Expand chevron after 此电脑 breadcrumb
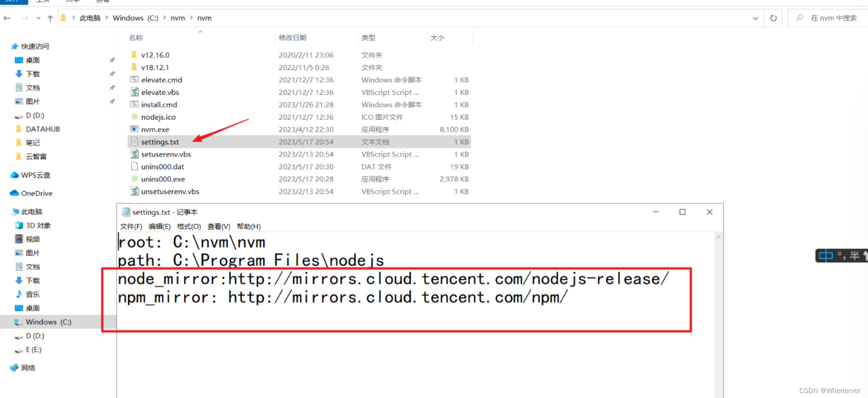868x398 pixels. point(106,18)
